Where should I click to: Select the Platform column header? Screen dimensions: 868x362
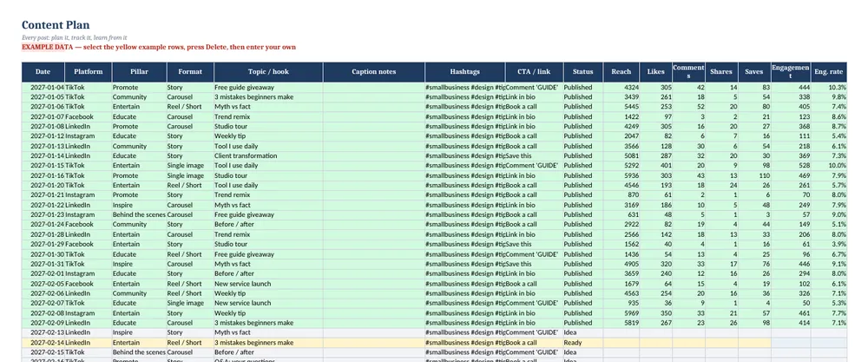tap(89, 72)
